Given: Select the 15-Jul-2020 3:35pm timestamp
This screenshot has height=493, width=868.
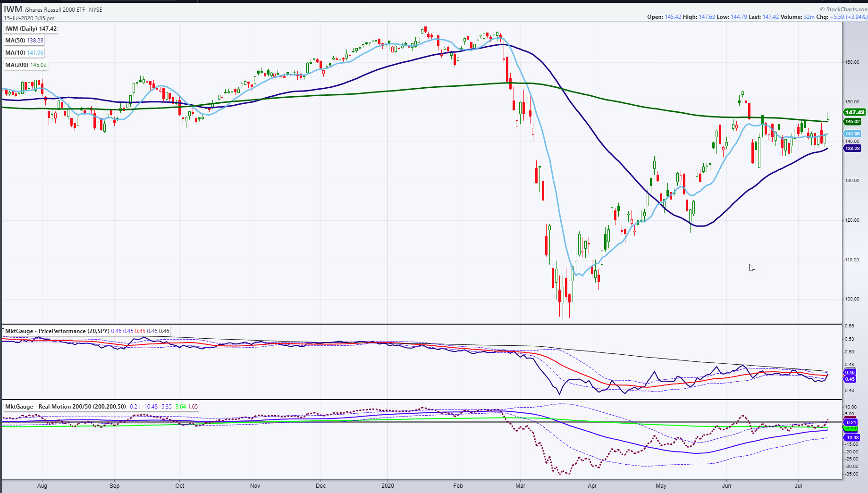Looking at the screenshot, I should [x=29, y=18].
